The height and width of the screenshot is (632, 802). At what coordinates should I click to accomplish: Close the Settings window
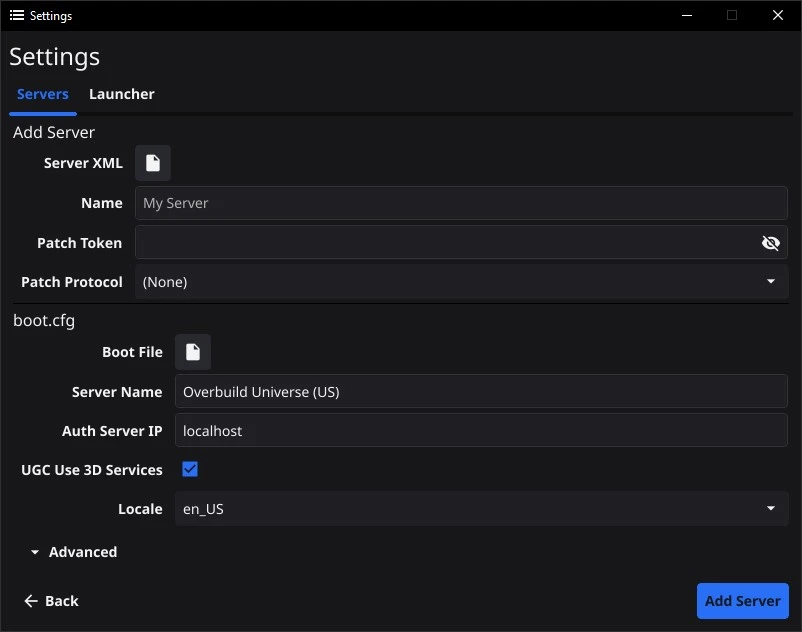[777, 15]
